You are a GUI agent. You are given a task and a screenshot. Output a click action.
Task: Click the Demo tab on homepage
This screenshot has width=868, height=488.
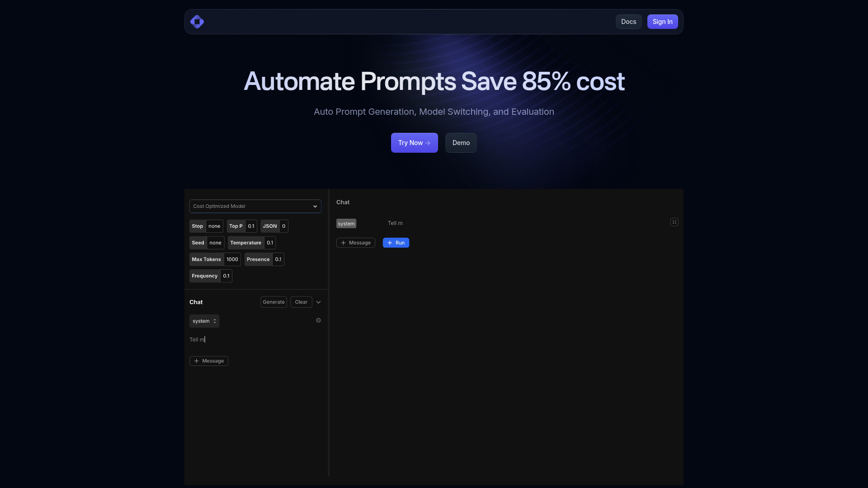coord(461,143)
